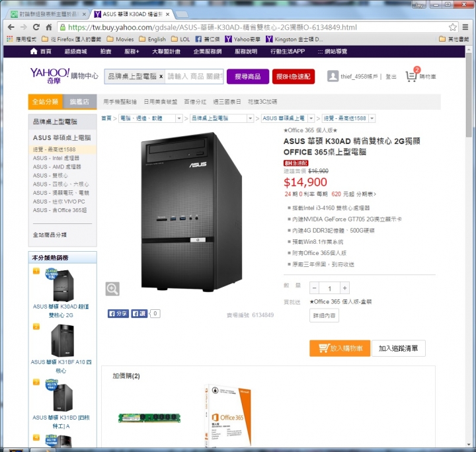The image size is (476, 452).
Task: Click the page vertical scrollbar thumb
Action: click(469, 96)
